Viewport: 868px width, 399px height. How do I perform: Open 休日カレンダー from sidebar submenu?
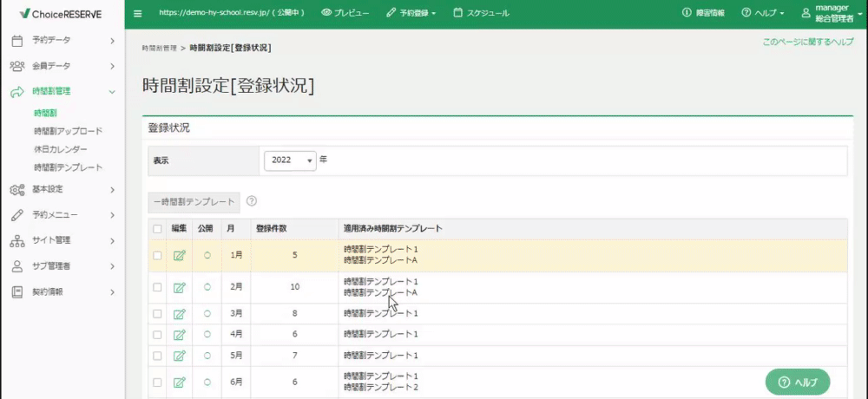[x=61, y=149]
